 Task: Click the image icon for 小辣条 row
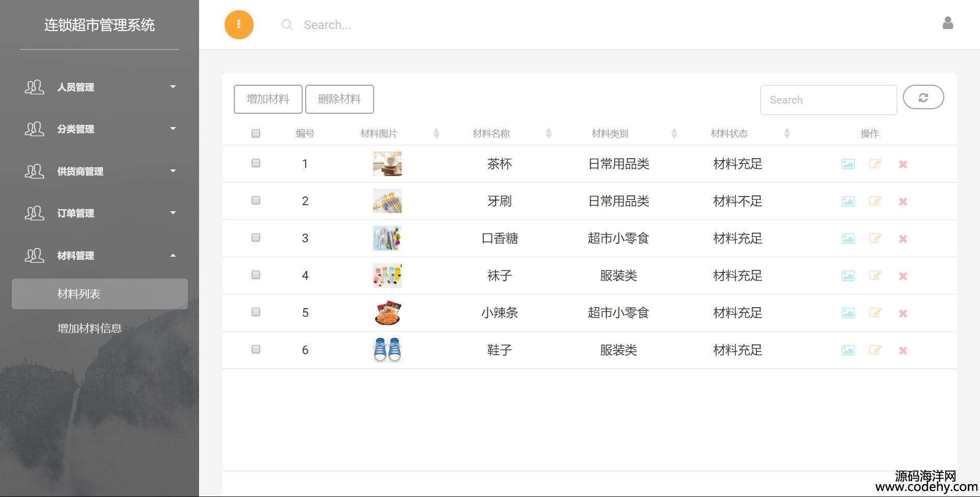[x=848, y=313]
